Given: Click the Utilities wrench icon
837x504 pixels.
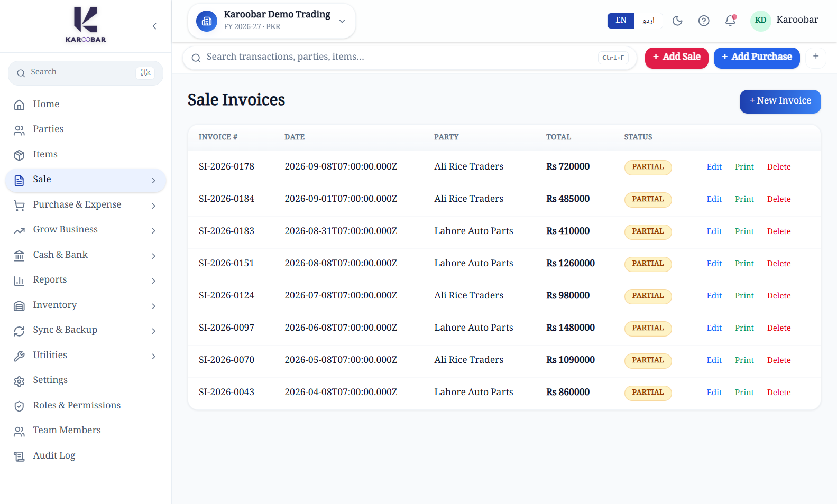Looking at the screenshot, I should pyautogui.click(x=19, y=356).
